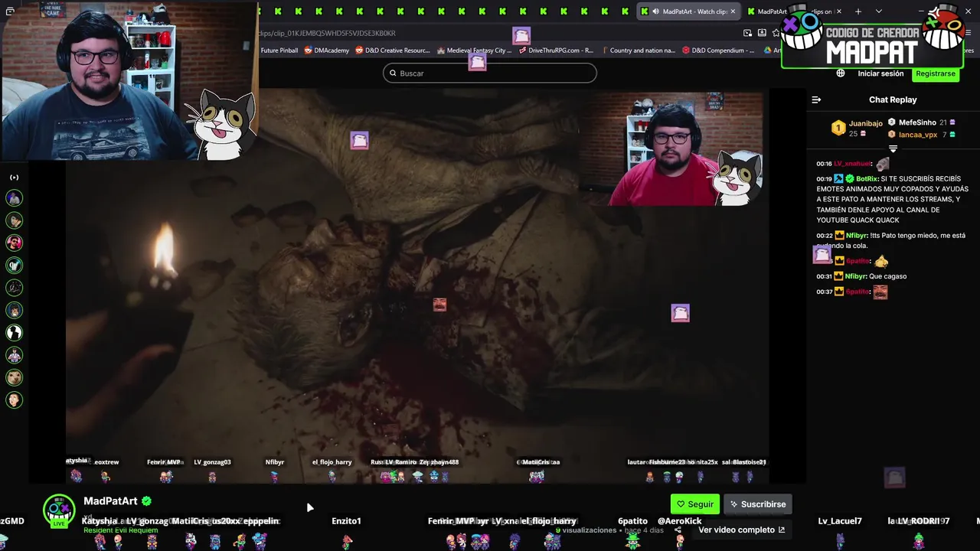Viewport: 980px width, 551px height.
Task: Click the new tab plus button
Action: 858,11
